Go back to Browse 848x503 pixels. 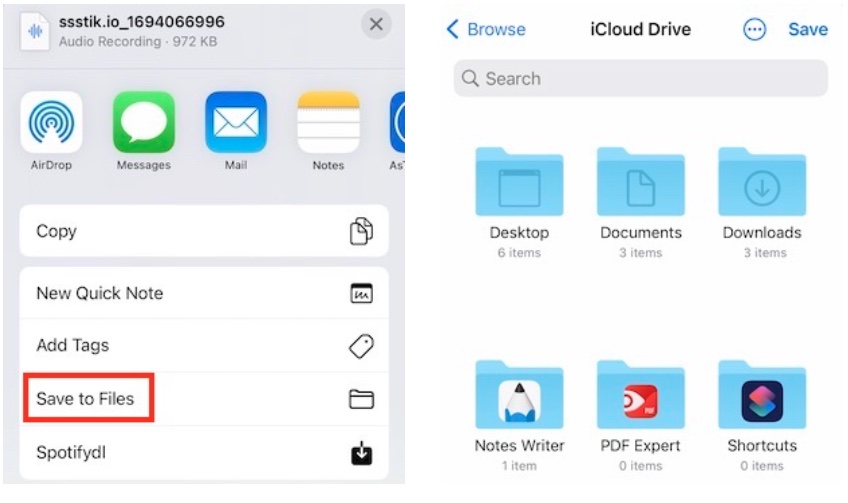pos(486,29)
